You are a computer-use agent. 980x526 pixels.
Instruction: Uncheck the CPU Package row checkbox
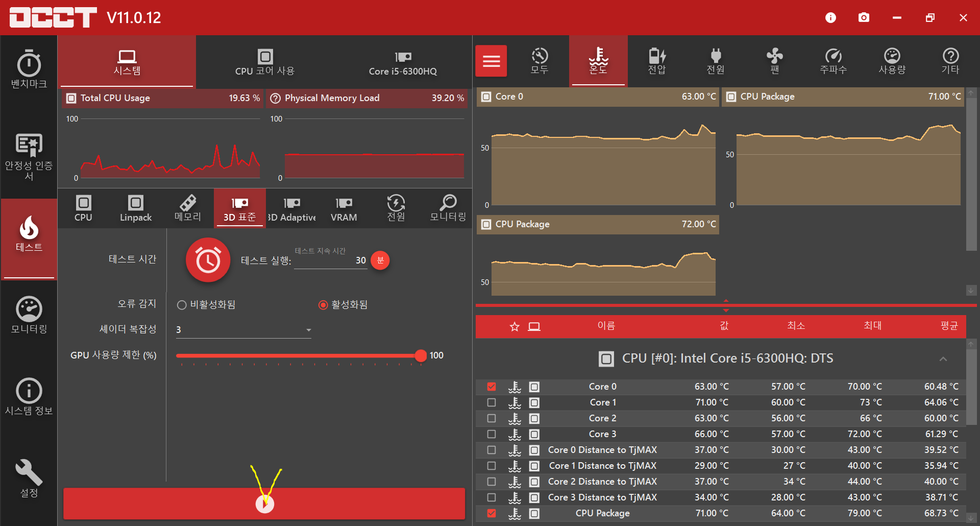(x=492, y=513)
